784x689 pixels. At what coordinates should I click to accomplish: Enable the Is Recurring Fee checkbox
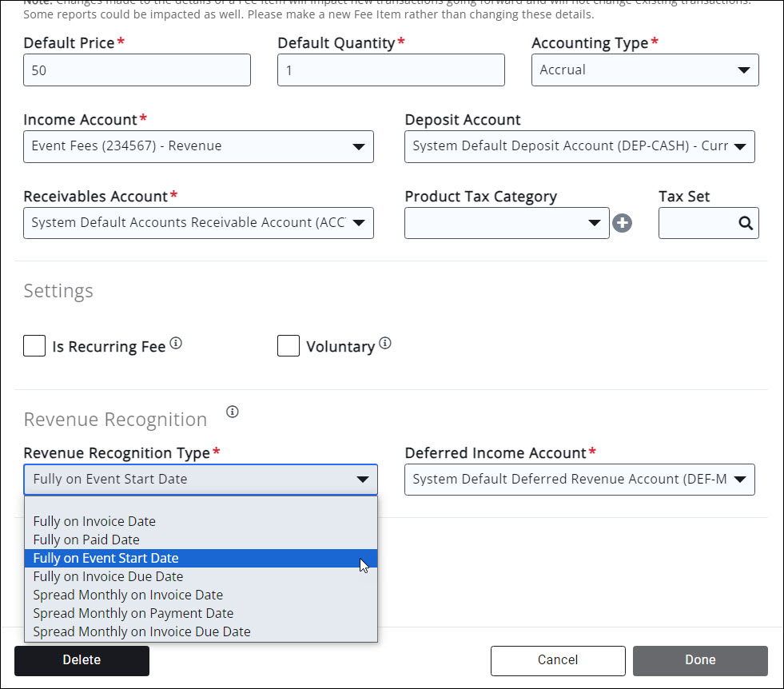click(34, 346)
